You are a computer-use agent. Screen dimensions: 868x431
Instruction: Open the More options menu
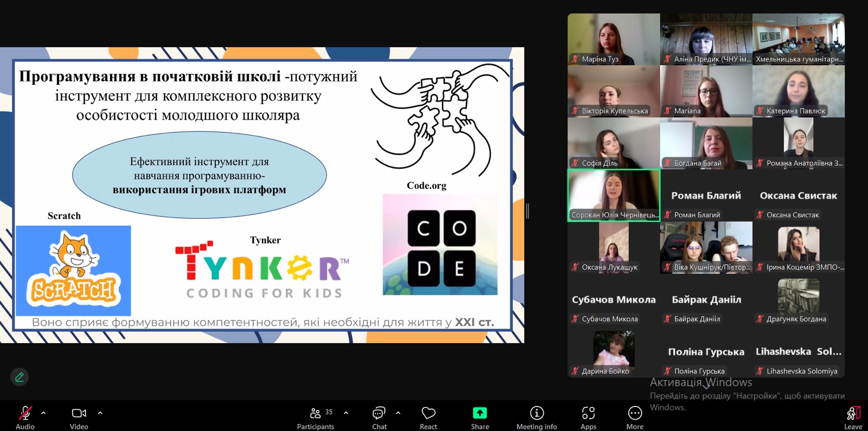[635, 417]
